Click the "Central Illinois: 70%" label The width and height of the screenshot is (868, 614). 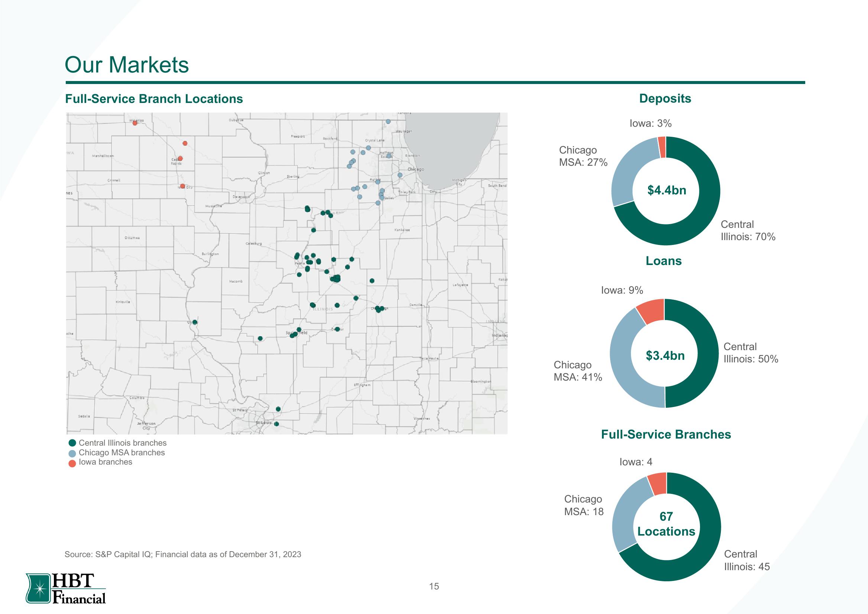pyautogui.click(x=748, y=231)
